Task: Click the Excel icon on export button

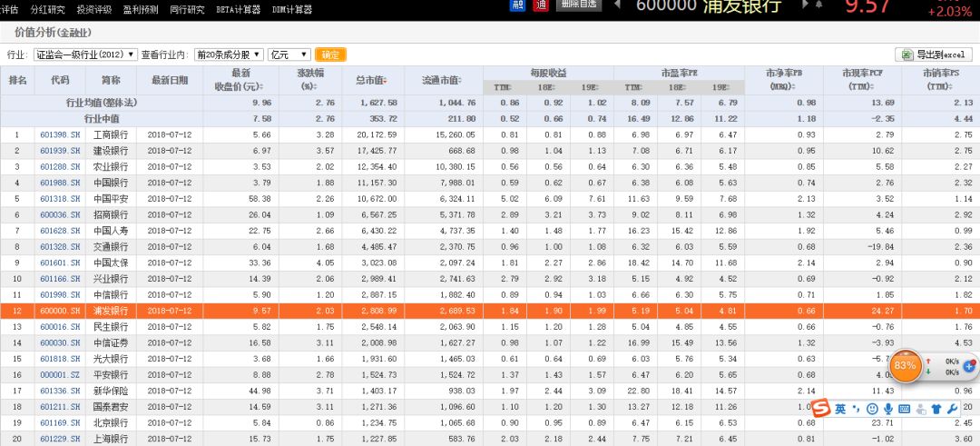Action: point(906,55)
